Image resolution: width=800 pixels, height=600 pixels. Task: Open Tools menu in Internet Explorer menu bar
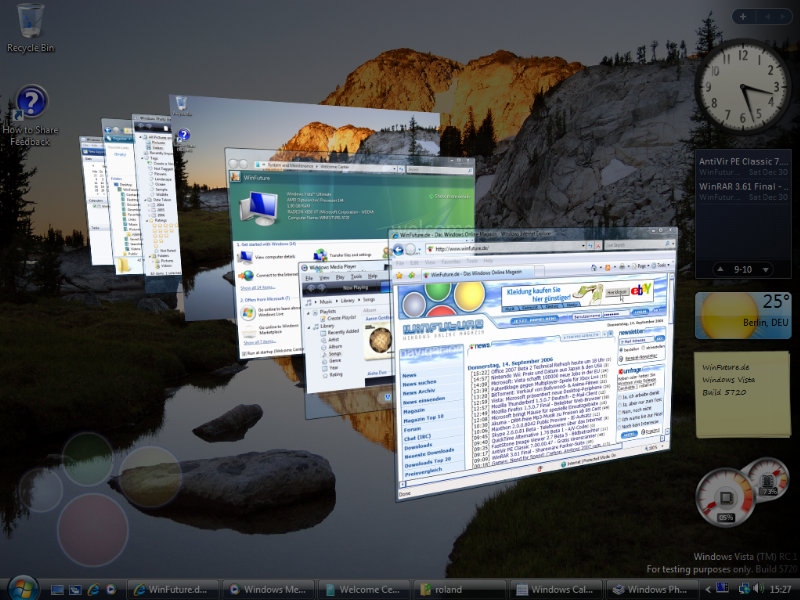[471, 261]
